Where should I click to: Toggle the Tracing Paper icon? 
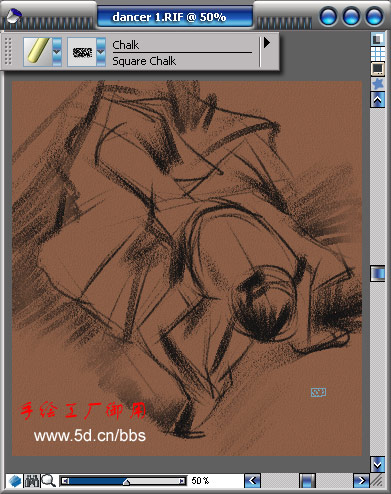tap(378, 39)
